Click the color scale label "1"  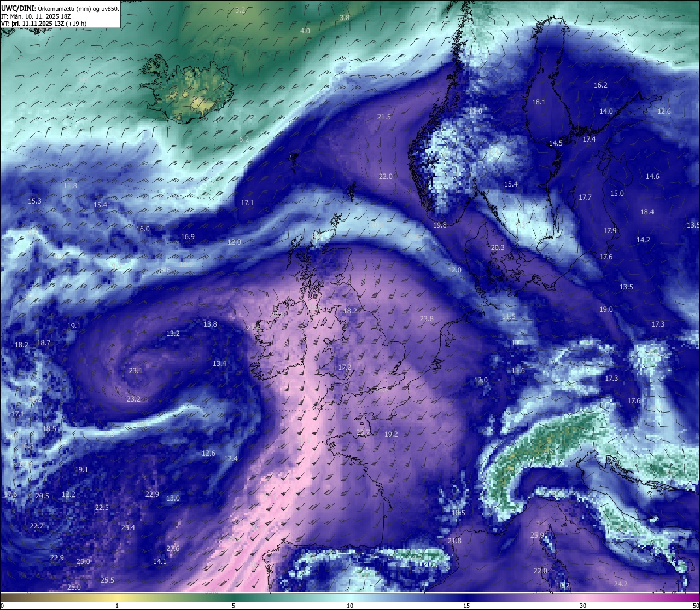click(x=117, y=606)
